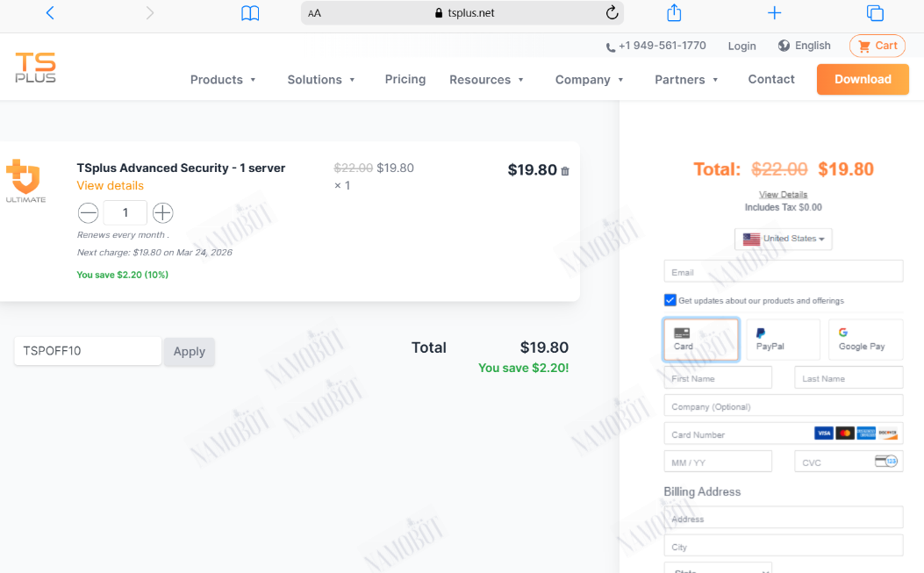The height and width of the screenshot is (573, 924).
Task: Uncheck Get updates about our products
Action: pos(670,300)
